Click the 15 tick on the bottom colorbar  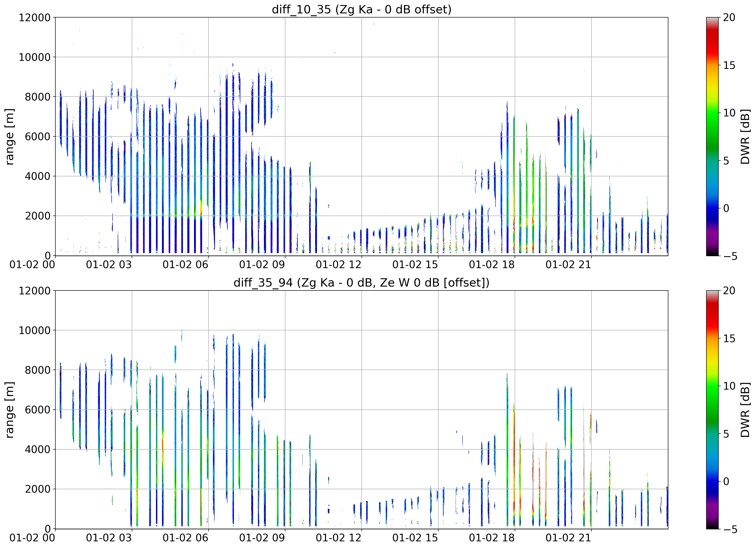[729, 338]
